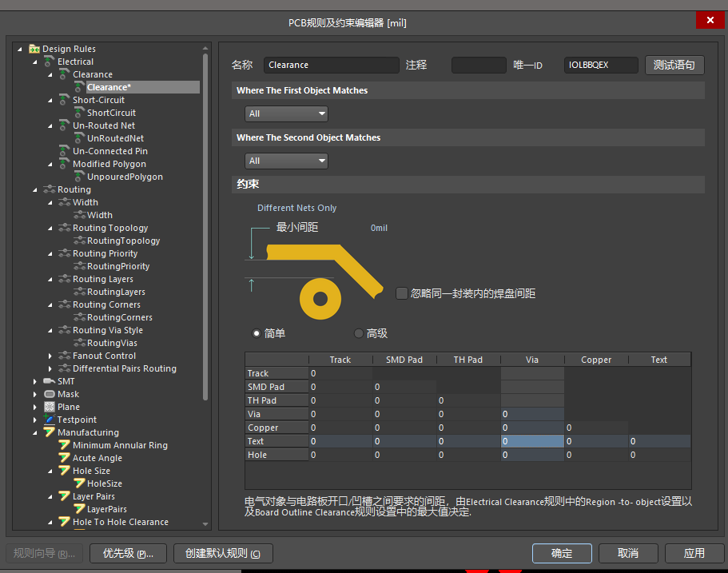Click the Clearance rule group icon
Viewport: 728px width, 573px height.
coord(64,74)
